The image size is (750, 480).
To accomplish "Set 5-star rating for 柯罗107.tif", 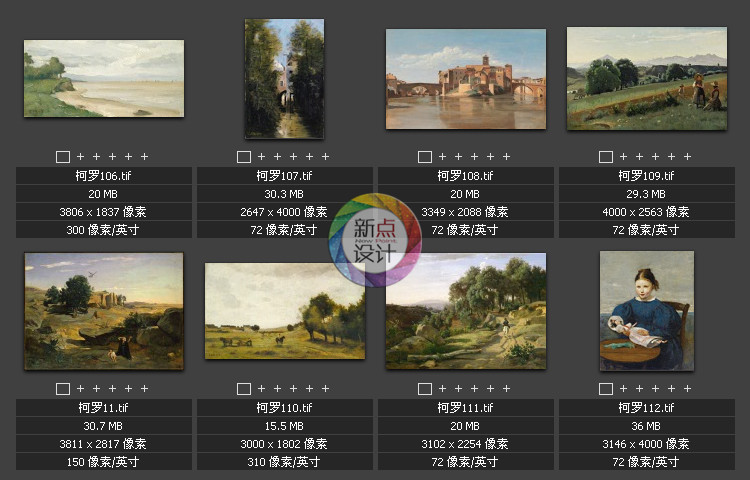I will (325, 156).
